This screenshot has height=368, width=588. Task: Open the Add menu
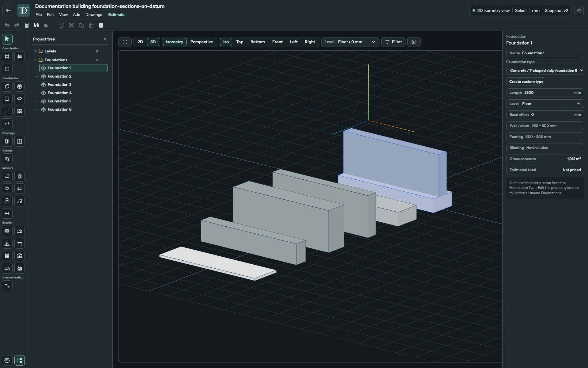pos(77,15)
